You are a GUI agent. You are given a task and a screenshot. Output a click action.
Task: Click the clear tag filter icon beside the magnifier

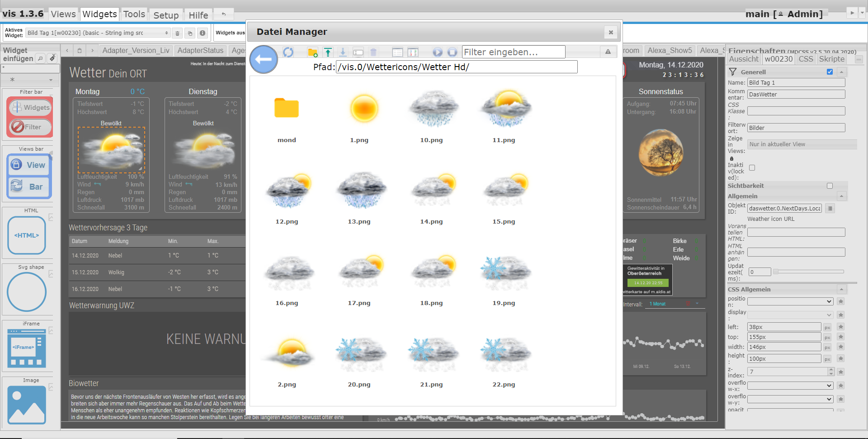pyautogui.click(x=53, y=58)
